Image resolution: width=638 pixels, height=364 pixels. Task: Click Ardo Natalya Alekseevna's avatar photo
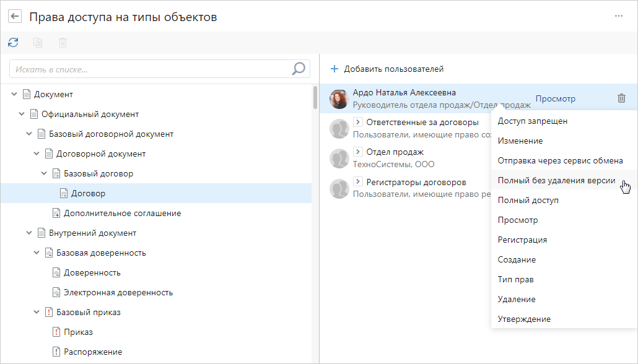[339, 98]
